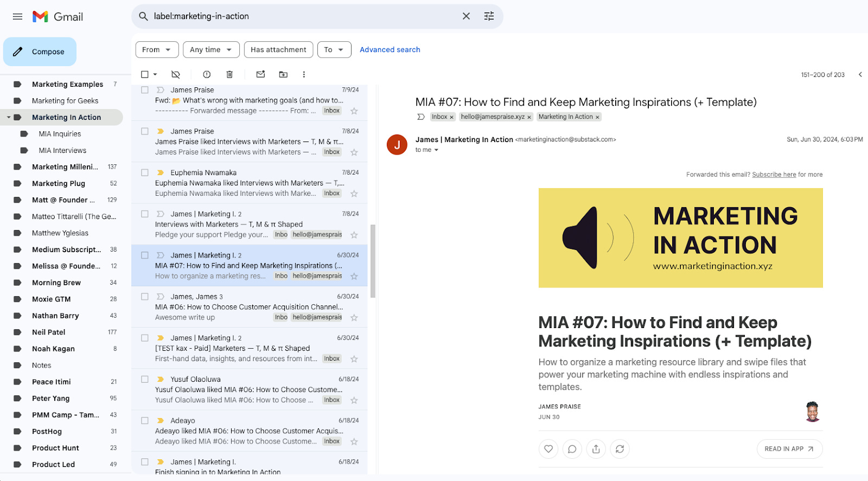Click the search magnifier icon
Screen dimensions: 868x481
coord(143,16)
